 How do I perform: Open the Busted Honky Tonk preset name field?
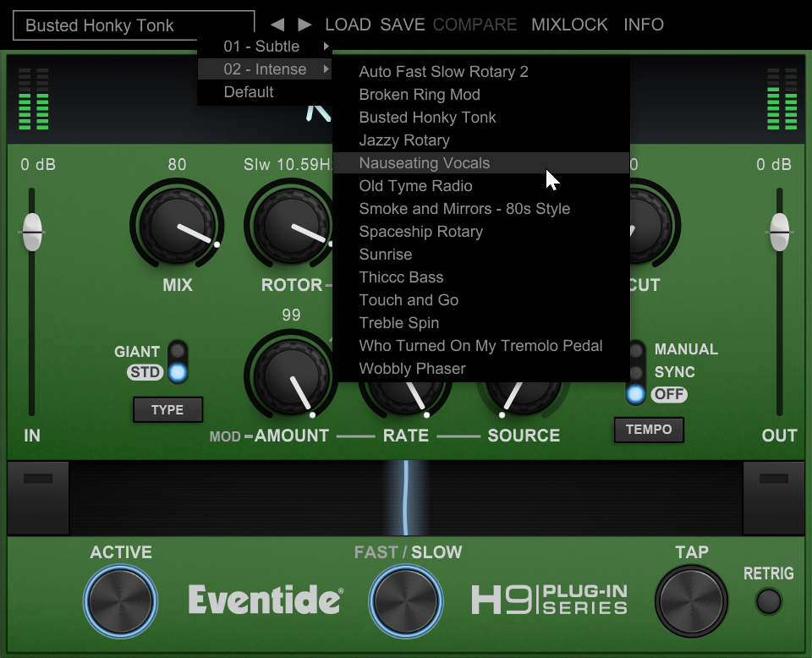(134, 25)
